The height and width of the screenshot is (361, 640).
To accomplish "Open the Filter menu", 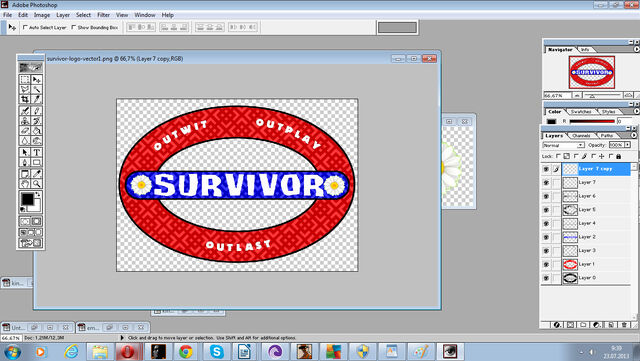I will pyautogui.click(x=103, y=15).
